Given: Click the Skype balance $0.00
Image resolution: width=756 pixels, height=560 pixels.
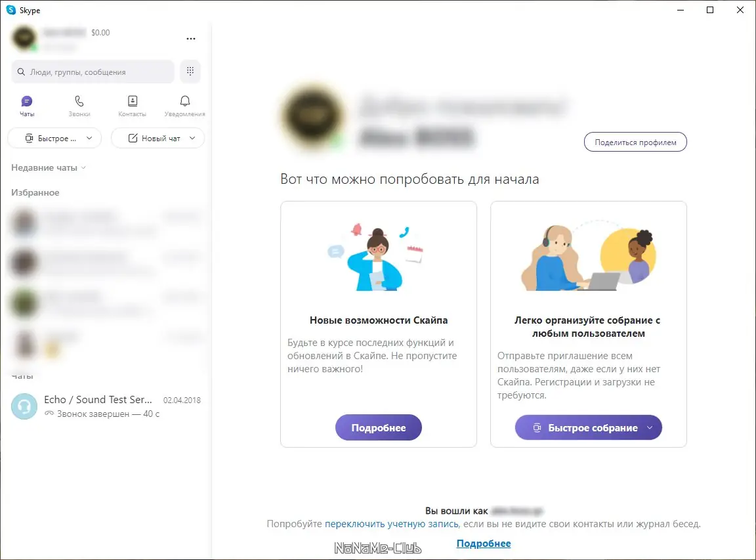Looking at the screenshot, I should [x=100, y=33].
